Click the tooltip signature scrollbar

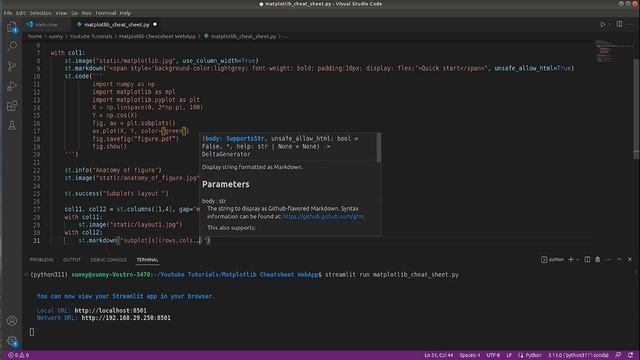[379, 147]
